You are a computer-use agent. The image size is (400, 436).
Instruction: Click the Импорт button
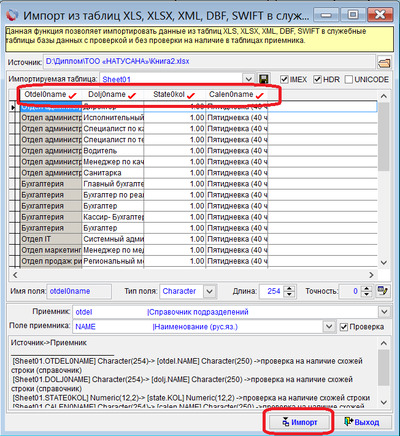(299, 422)
